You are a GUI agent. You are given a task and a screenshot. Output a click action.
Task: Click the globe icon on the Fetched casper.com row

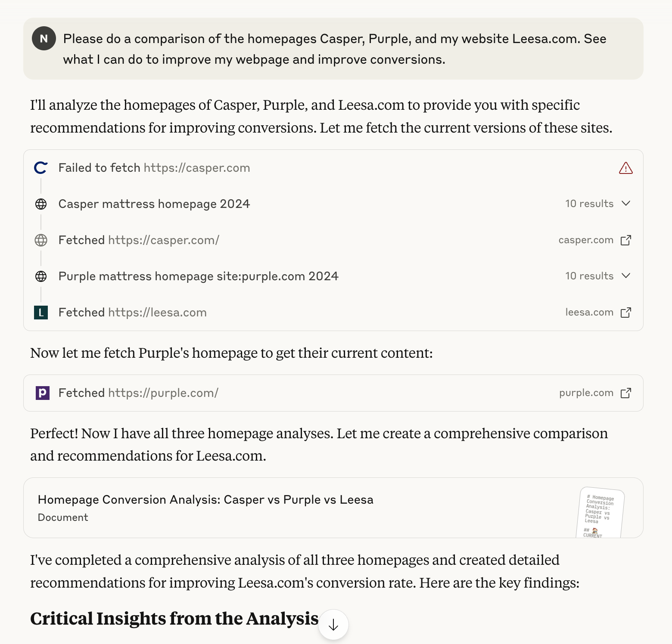pyautogui.click(x=41, y=240)
